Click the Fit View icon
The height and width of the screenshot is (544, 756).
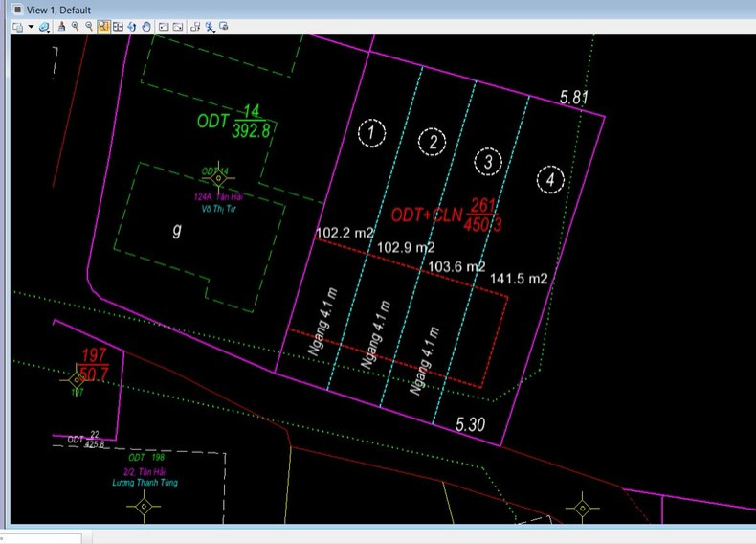pos(118,27)
